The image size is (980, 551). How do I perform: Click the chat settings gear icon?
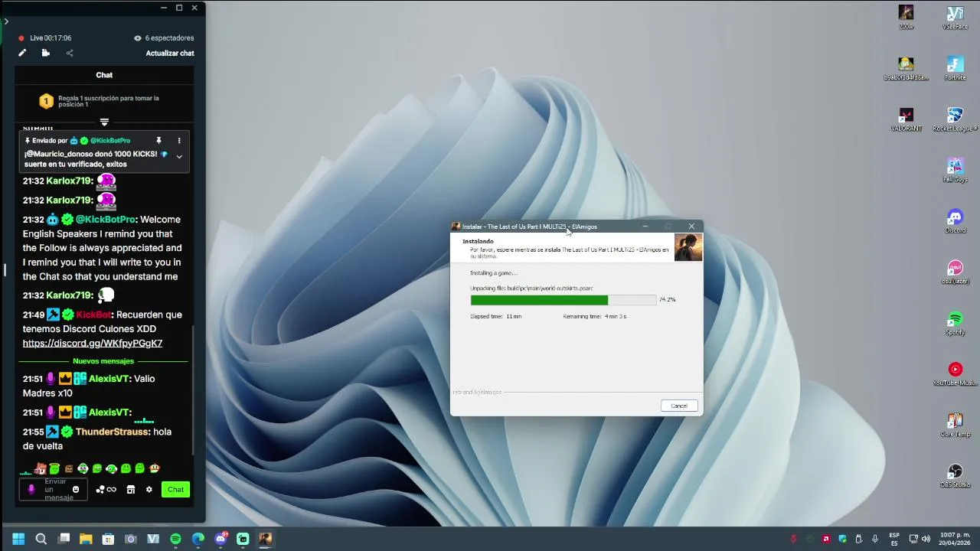coord(149,490)
